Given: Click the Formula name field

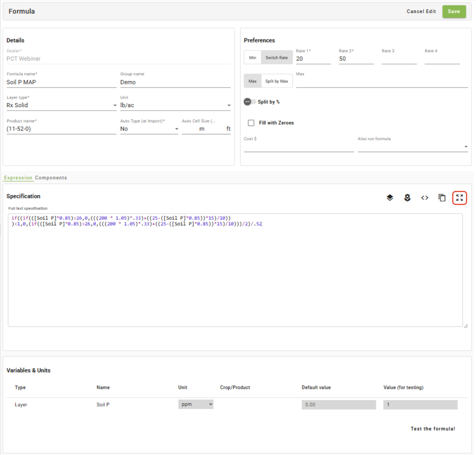Looking at the screenshot, I should click(x=61, y=82).
